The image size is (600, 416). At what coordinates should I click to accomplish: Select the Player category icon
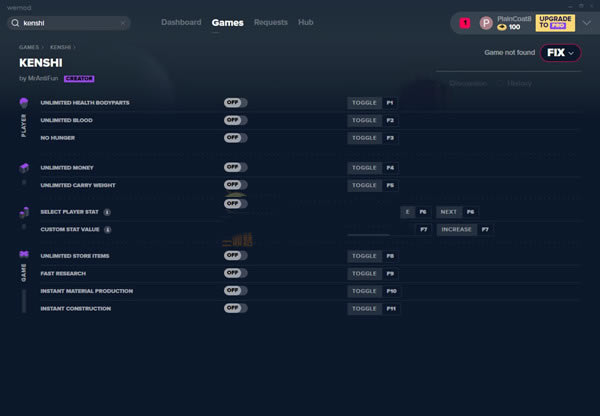coord(24,102)
